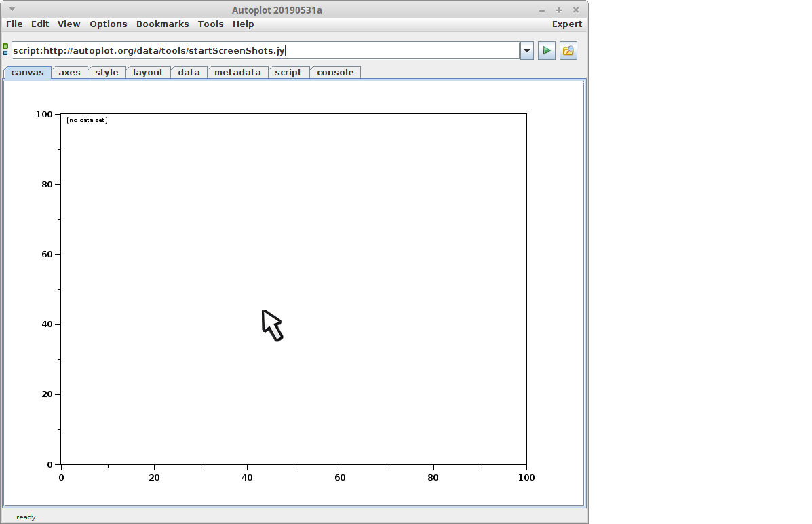Switch to the style tab

pos(107,73)
